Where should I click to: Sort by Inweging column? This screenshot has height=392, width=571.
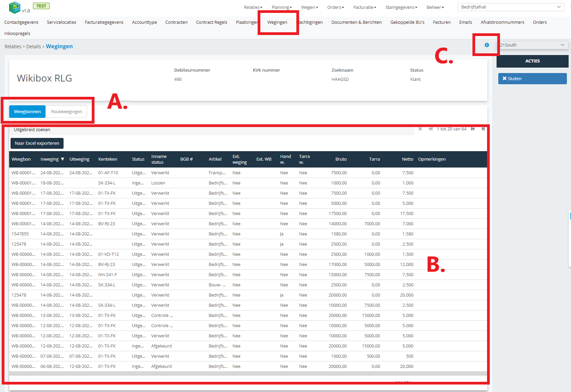tap(52, 159)
